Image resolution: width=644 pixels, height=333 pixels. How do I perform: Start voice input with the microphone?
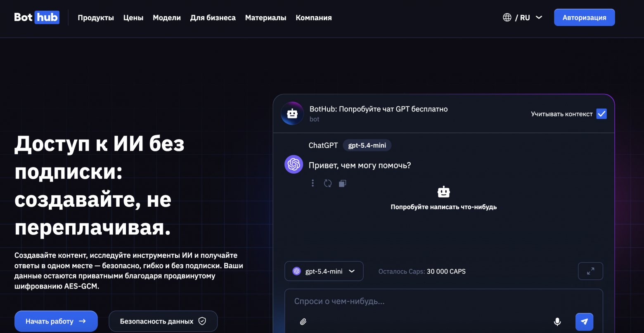pos(557,321)
